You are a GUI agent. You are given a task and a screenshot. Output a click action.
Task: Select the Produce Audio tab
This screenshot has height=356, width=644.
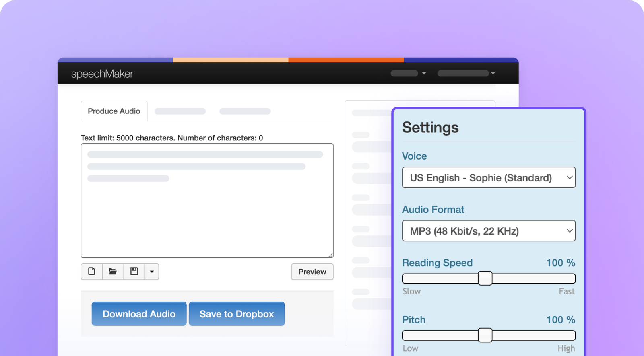click(x=114, y=111)
